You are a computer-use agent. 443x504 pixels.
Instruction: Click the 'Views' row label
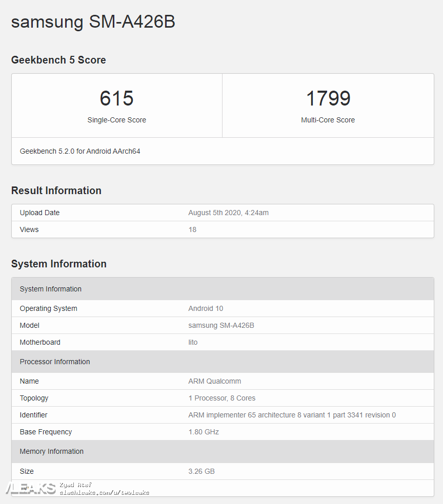pos(29,229)
